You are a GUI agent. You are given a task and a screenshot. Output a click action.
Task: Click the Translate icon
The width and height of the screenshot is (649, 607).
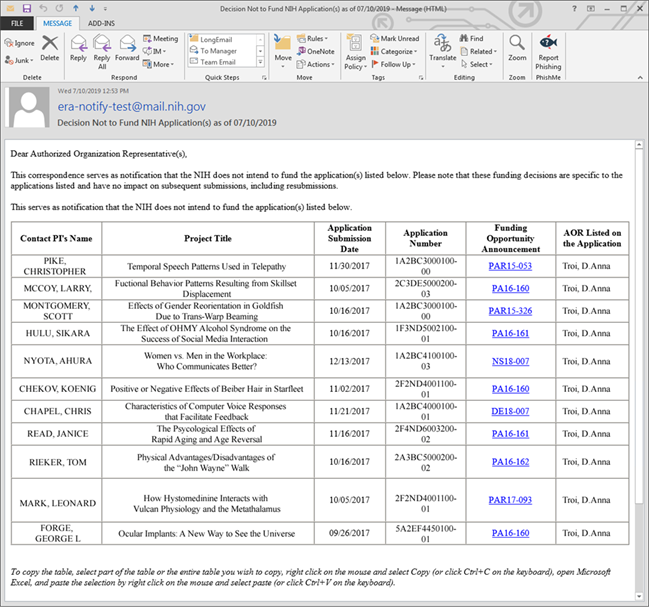tap(442, 43)
